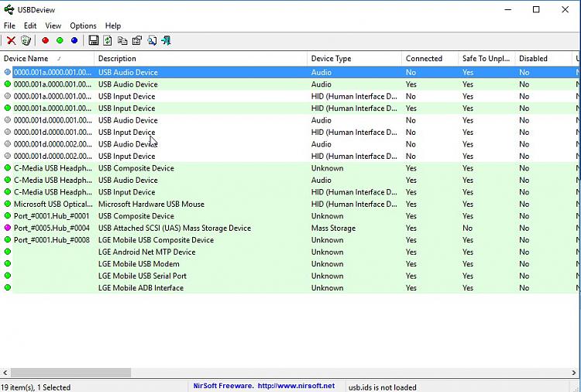
Task: Select the LGE Mobile USB Composite Device row
Action: pyautogui.click(x=289, y=239)
